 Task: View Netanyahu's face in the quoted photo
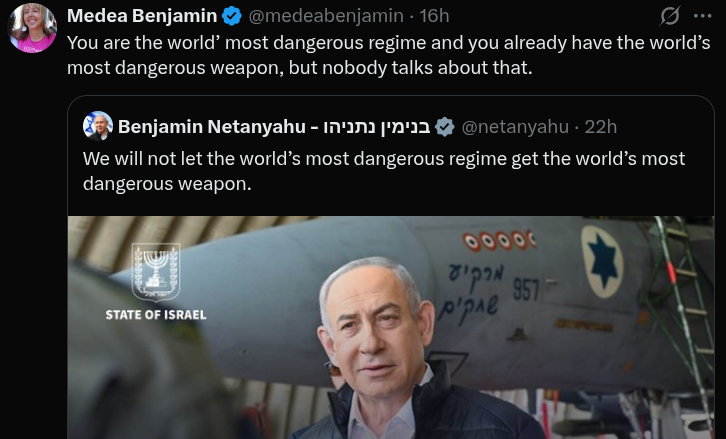click(x=376, y=329)
